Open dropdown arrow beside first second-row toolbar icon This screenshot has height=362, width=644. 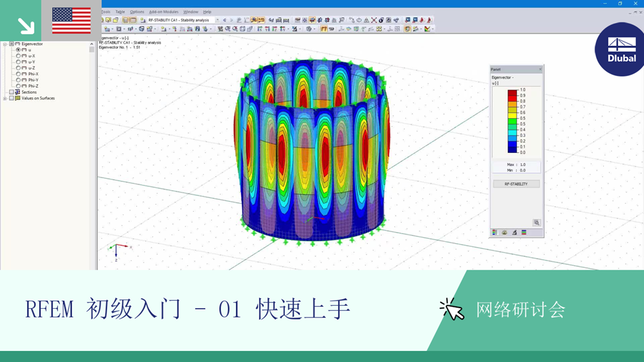tap(112, 29)
